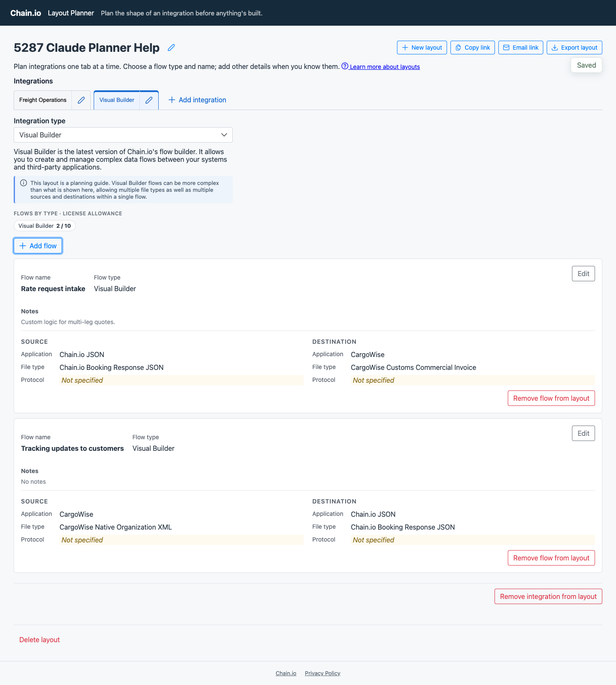Click the chevron arrow of Visual Builder select
616x685 pixels.
pyautogui.click(x=224, y=135)
